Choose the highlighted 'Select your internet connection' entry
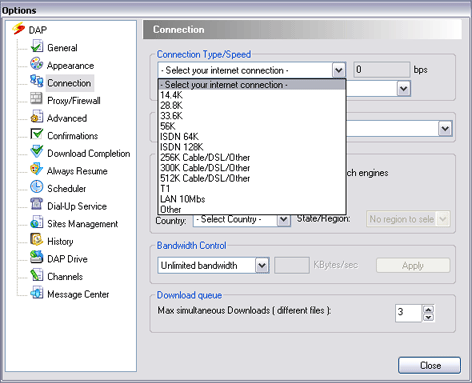The image size is (472, 383). 252,85
